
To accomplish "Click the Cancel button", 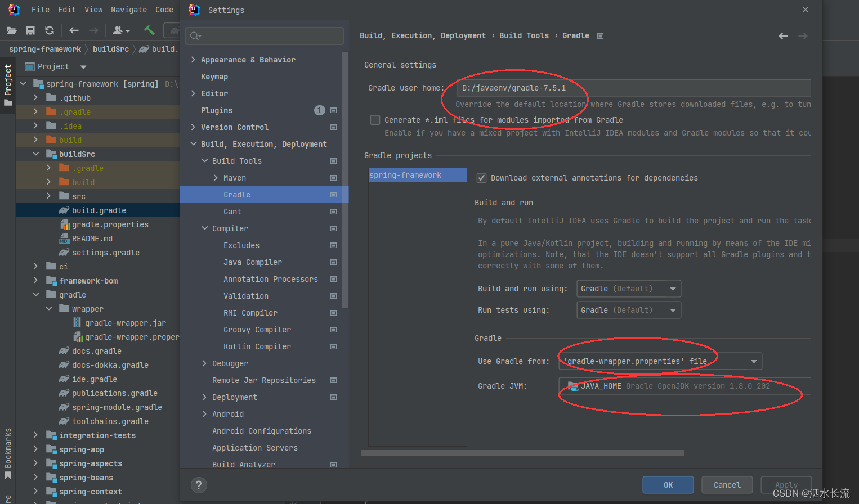I will click(x=727, y=485).
